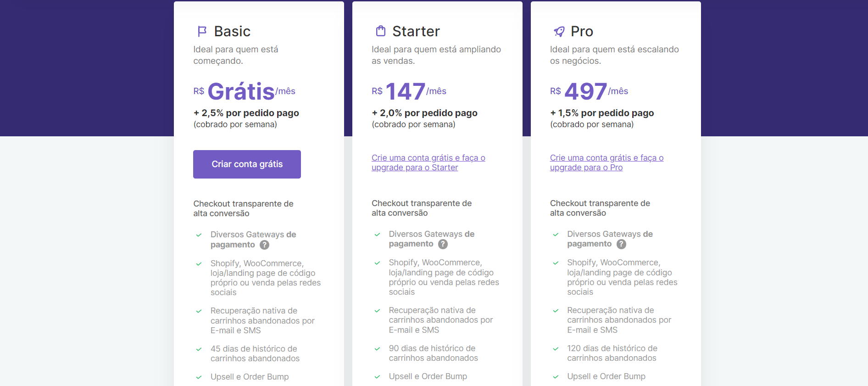The width and height of the screenshot is (868, 386).
Task: Open the upgrade link for Starter plan
Action: coord(428,162)
